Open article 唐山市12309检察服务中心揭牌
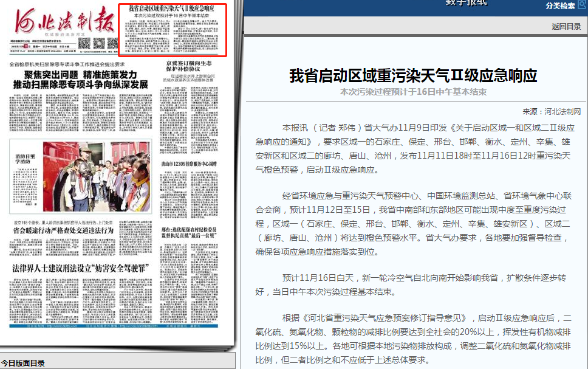This screenshot has width=588, height=369. tap(192, 164)
